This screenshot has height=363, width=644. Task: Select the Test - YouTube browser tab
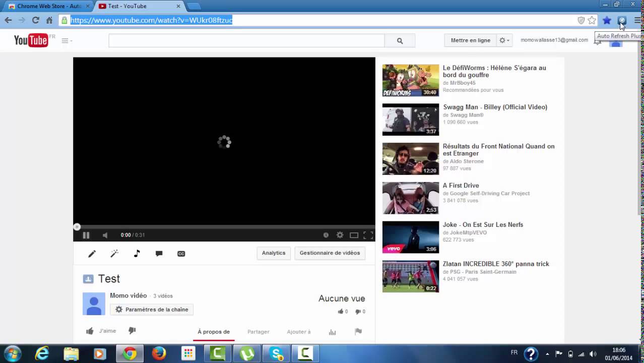point(139,6)
